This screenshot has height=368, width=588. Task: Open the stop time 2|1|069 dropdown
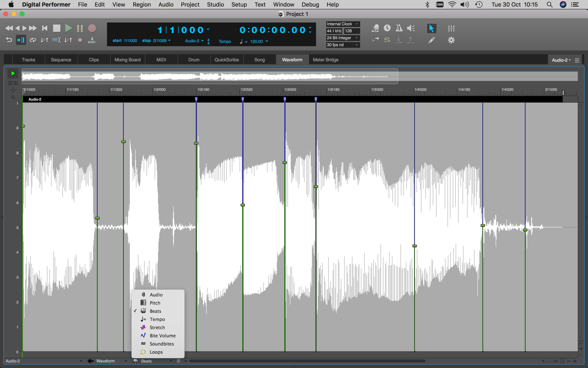point(169,41)
